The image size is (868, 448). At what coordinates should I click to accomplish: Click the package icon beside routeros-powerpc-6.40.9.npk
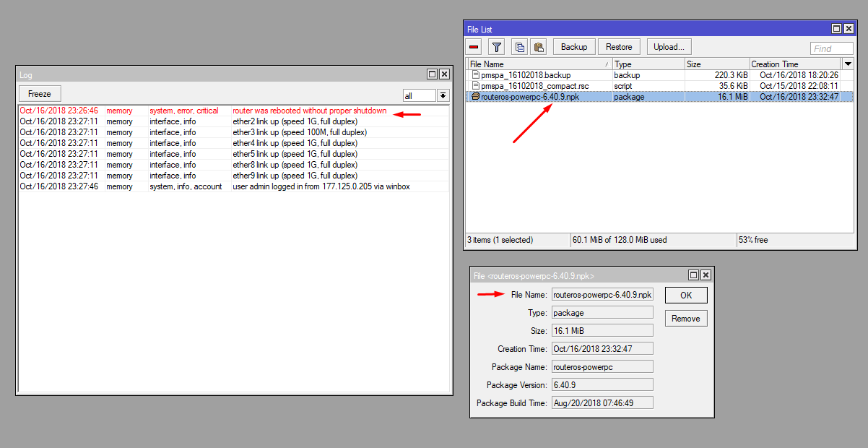[475, 97]
